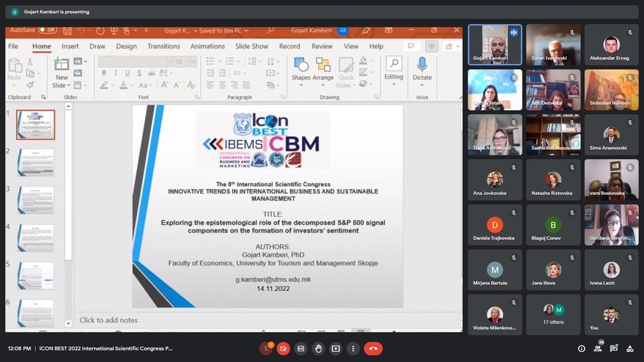The height and width of the screenshot is (362, 644).
Task: Click the Quick Styles button
Action: click(346, 73)
